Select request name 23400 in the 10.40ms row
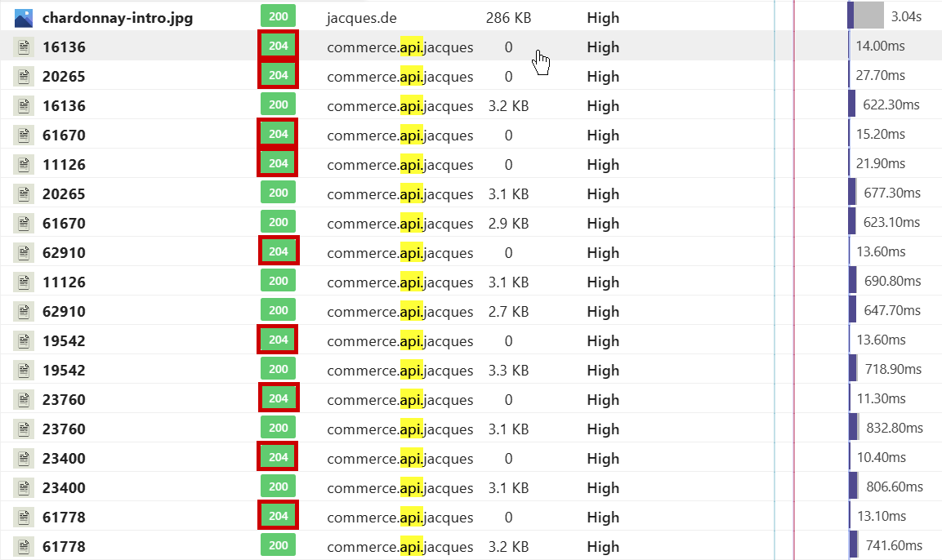The width and height of the screenshot is (942, 560). point(64,459)
